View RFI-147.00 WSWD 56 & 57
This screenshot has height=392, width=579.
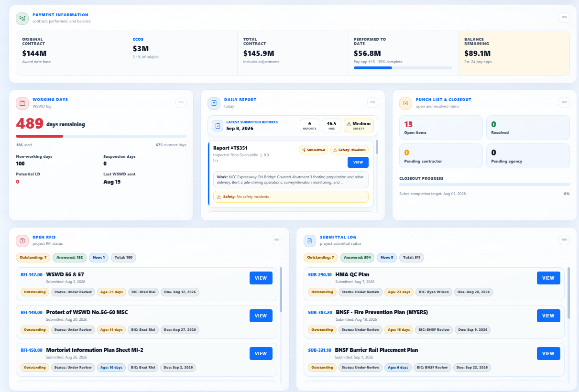261,278
